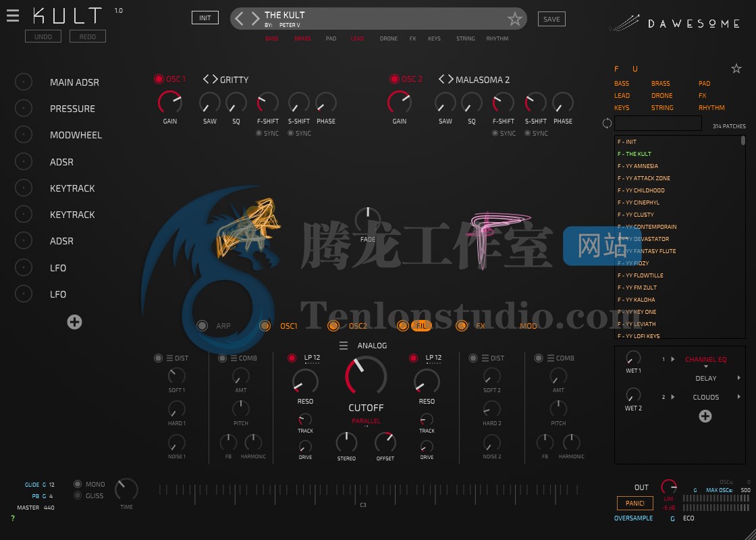The height and width of the screenshot is (540, 756).
Task: Toggle OSC 1 power button
Action: click(x=159, y=79)
